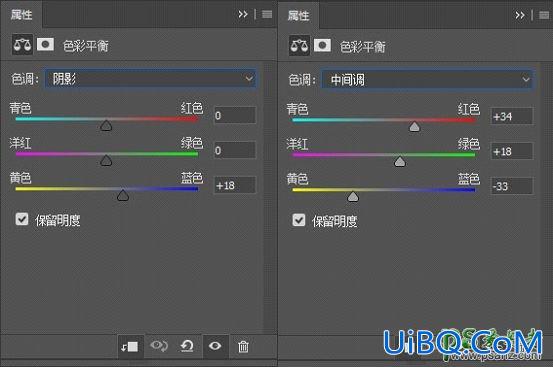This screenshot has height=367, width=553.
Task: Delete this adjustment layer with trash icon
Action: [243, 347]
